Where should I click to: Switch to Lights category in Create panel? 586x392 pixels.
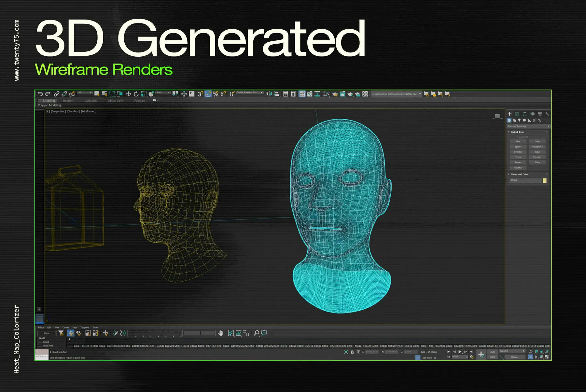pos(519,120)
